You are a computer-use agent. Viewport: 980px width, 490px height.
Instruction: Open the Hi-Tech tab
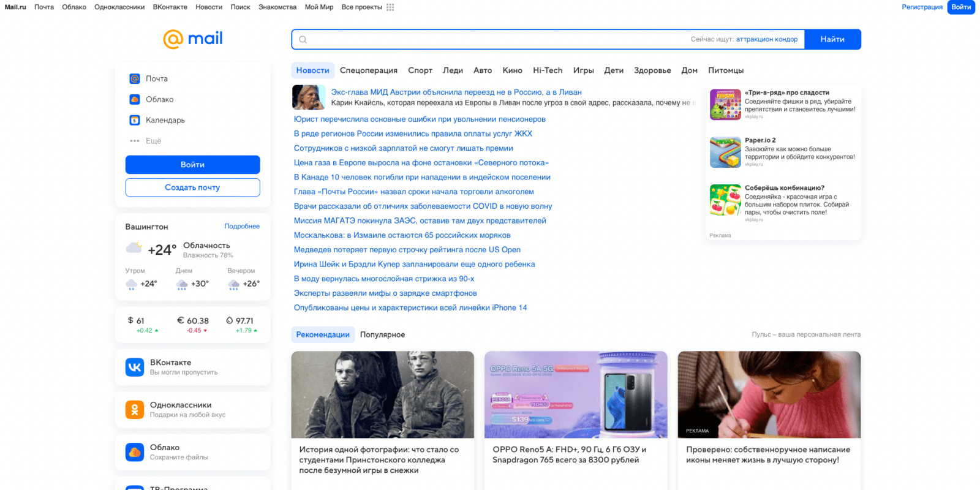548,70
